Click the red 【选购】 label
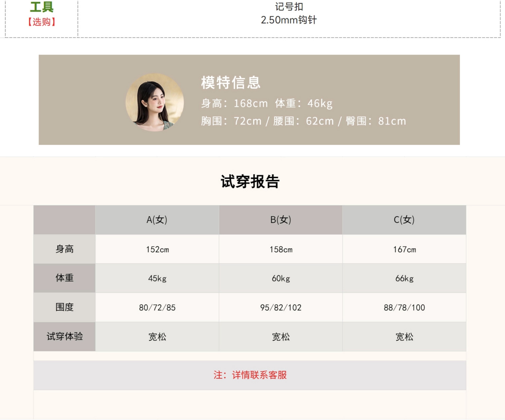The width and height of the screenshot is (505, 420). point(42,22)
